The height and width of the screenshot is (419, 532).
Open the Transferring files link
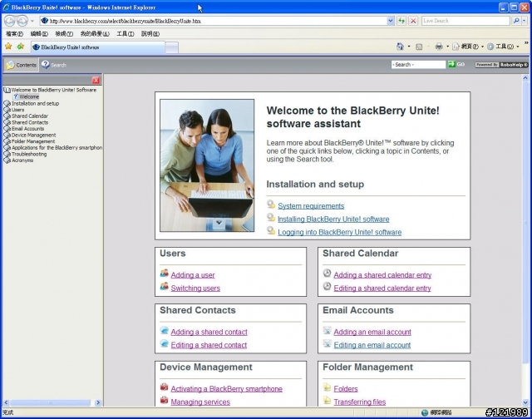[360, 402]
